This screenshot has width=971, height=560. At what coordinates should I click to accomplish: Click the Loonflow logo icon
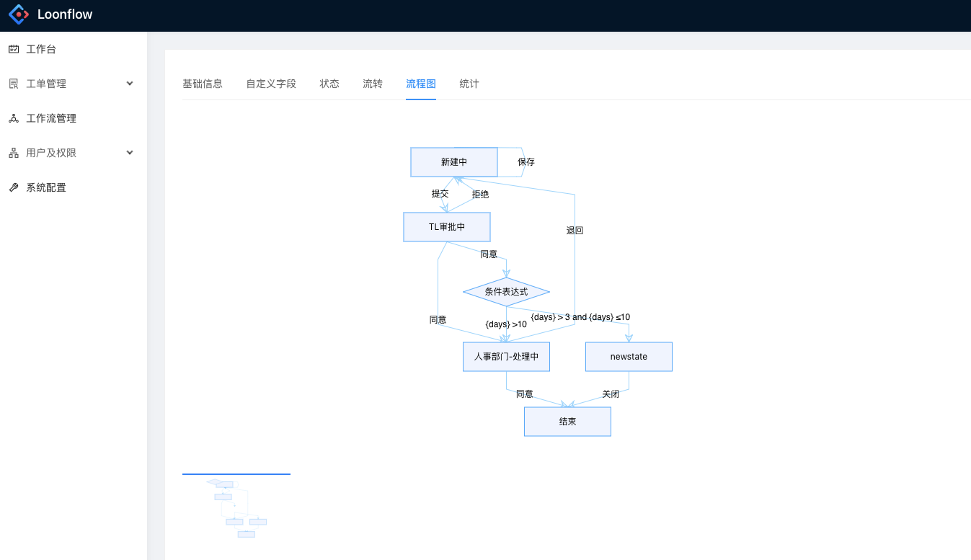click(19, 14)
